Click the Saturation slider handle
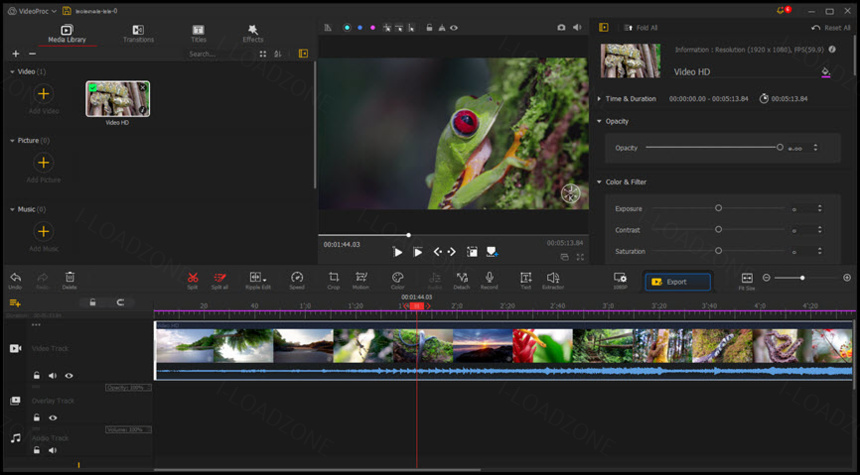Image resolution: width=860 pixels, height=475 pixels. click(x=718, y=251)
